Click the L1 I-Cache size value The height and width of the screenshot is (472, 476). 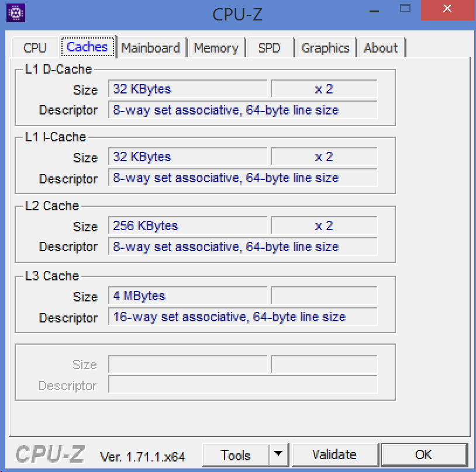(x=188, y=157)
